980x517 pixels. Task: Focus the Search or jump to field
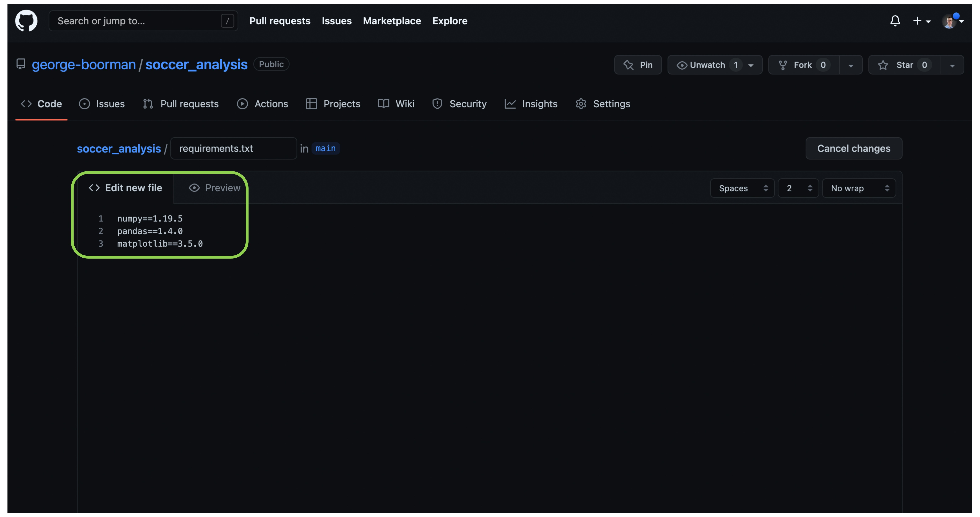coord(143,21)
